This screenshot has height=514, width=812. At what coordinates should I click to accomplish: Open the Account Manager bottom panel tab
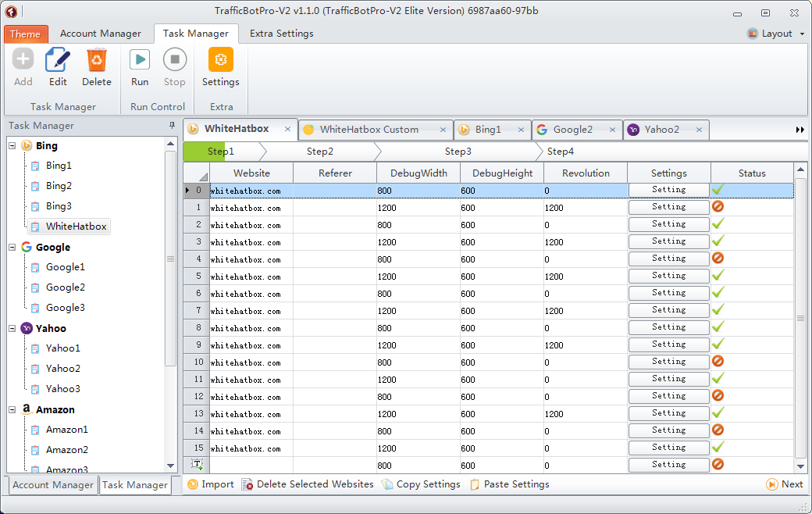tap(53, 485)
